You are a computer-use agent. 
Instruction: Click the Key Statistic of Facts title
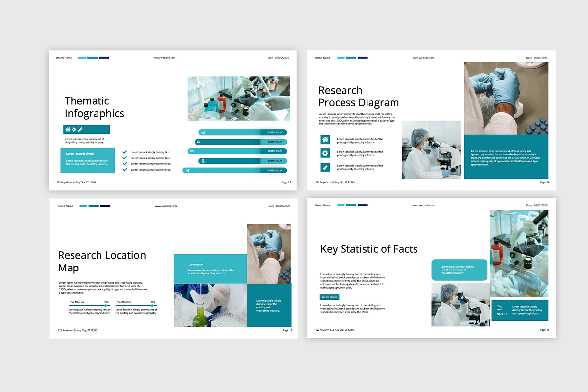tap(369, 249)
